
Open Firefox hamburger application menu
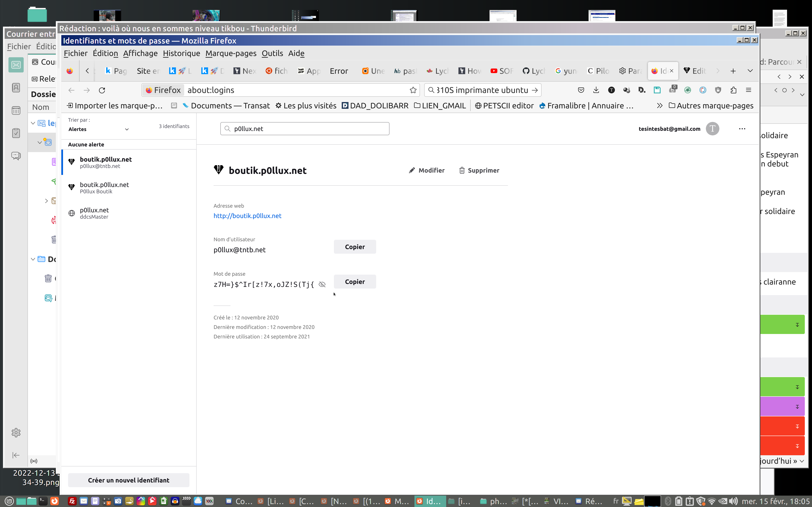(x=748, y=90)
